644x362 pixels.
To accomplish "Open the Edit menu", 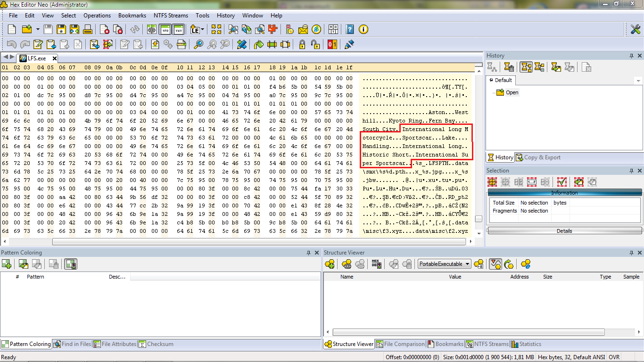I will (30, 16).
